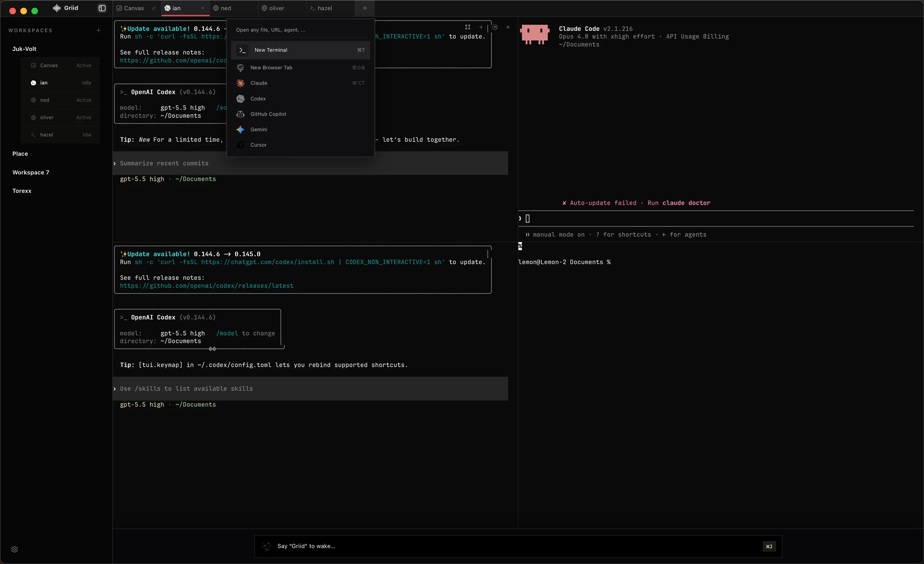Click the Claude starburst icon
This screenshot has height=564, width=924.
tap(240, 83)
